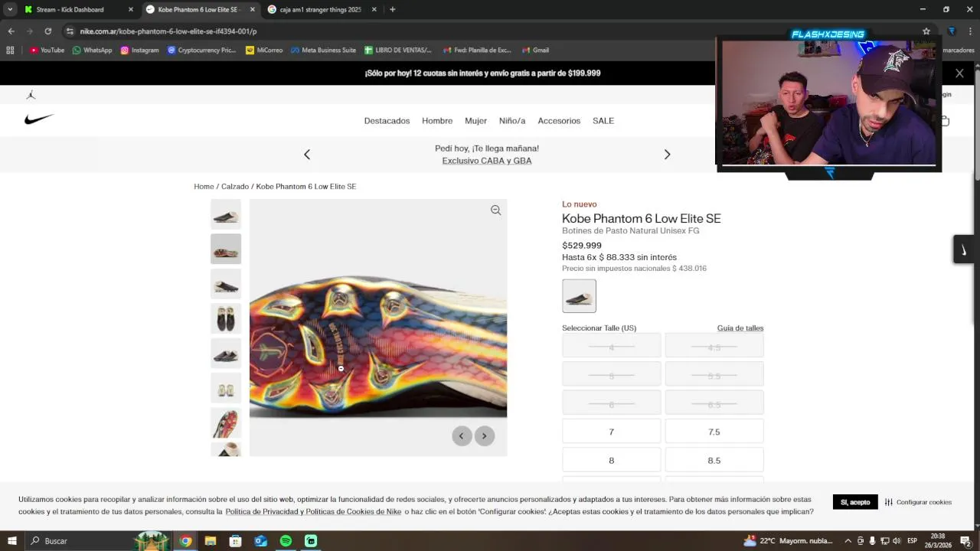Viewport: 980px width, 551px height.
Task: Close the promo banner with X
Action: (x=959, y=73)
